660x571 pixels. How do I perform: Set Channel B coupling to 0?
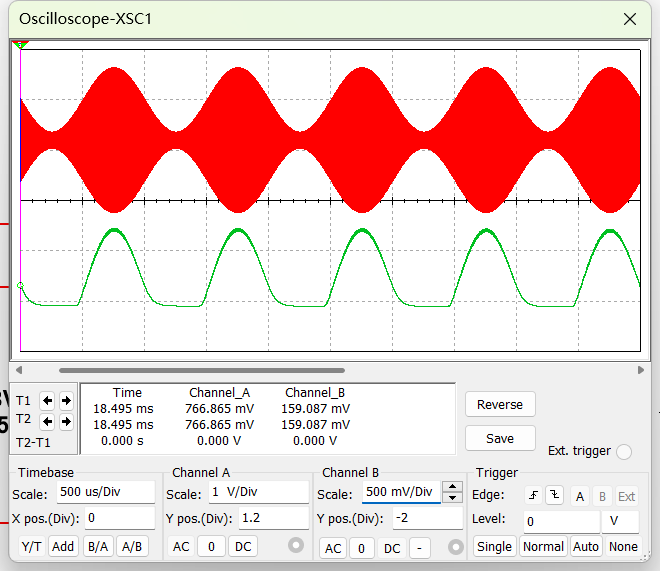[x=361, y=548]
